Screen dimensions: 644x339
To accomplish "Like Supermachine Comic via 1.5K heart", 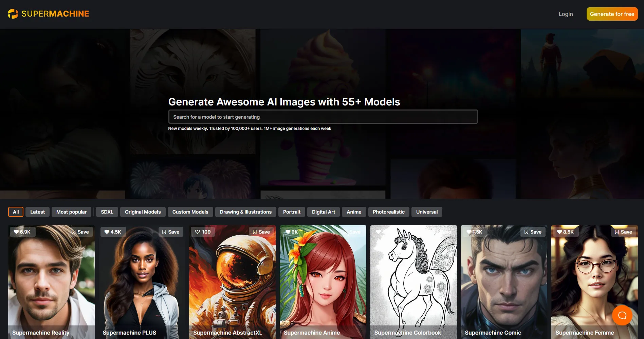I will click(474, 232).
